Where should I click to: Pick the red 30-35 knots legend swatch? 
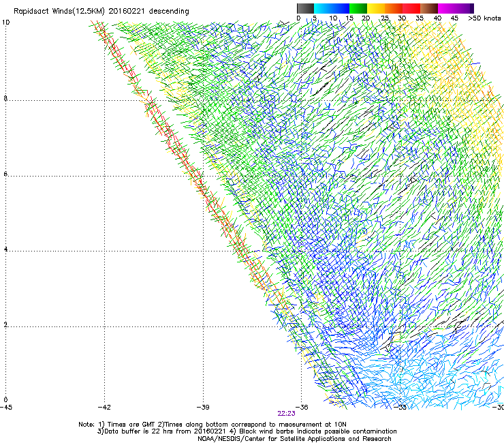pos(411,8)
